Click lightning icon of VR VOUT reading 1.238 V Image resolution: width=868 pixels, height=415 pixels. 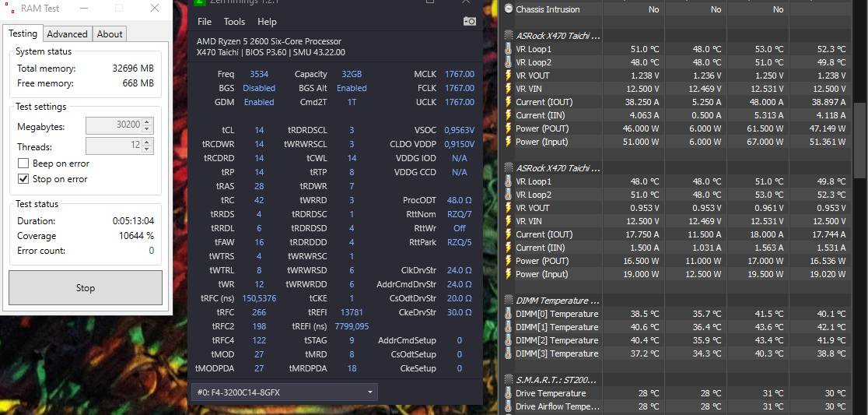[509, 76]
